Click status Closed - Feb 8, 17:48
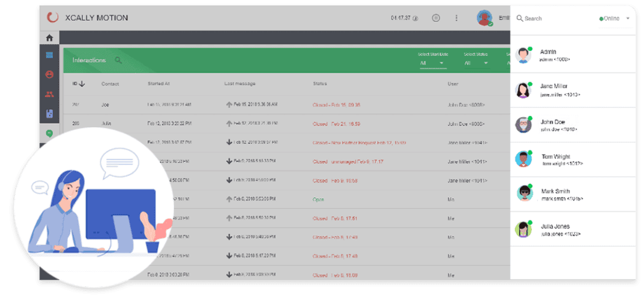 (x=335, y=256)
